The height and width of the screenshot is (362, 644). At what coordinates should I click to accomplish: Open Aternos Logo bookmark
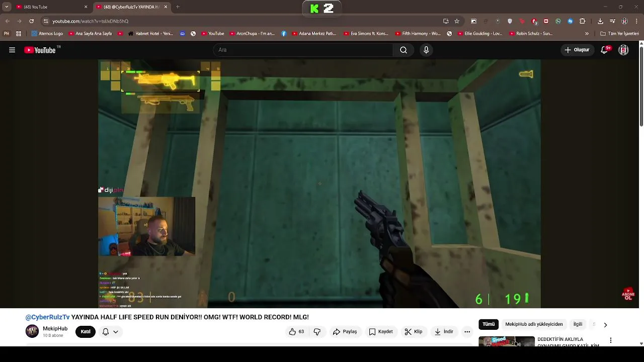click(47, 34)
